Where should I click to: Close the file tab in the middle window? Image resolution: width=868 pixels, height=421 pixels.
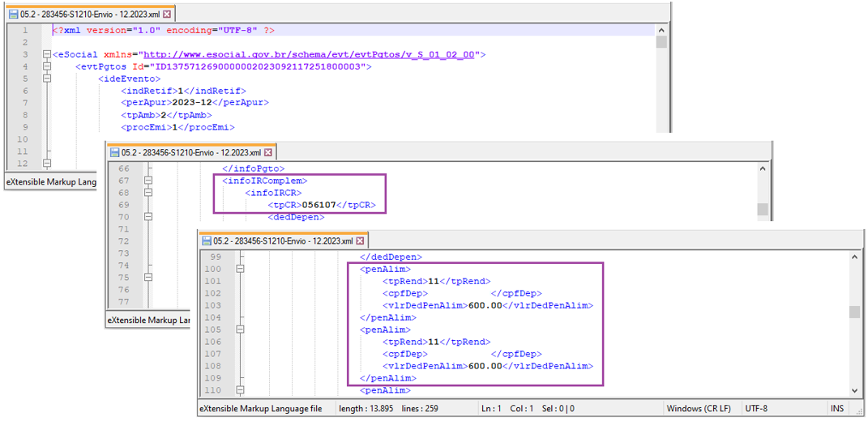268,152
